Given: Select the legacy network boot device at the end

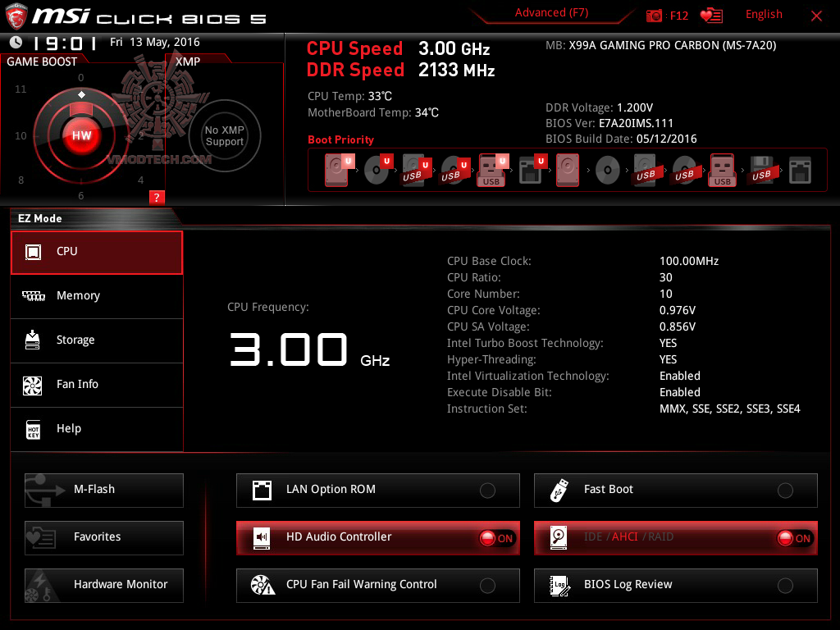Looking at the screenshot, I should click(x=800, y=171).
